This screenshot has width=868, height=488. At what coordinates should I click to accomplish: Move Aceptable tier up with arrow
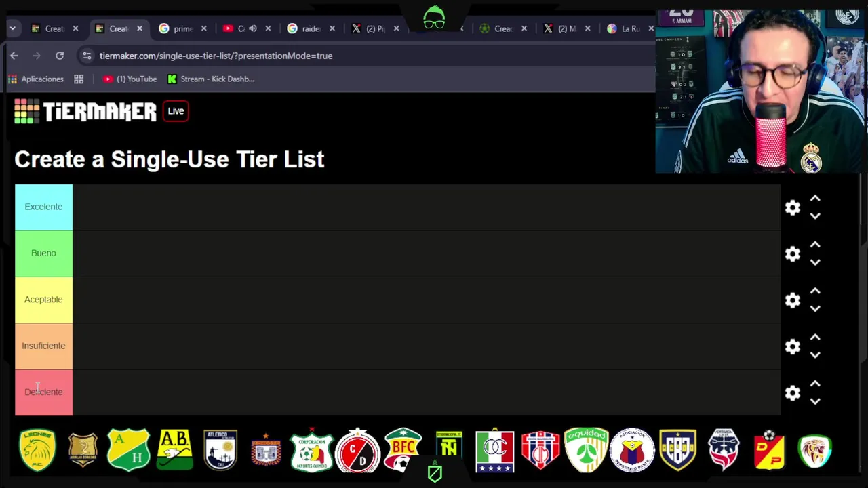(x=815, y=291)
